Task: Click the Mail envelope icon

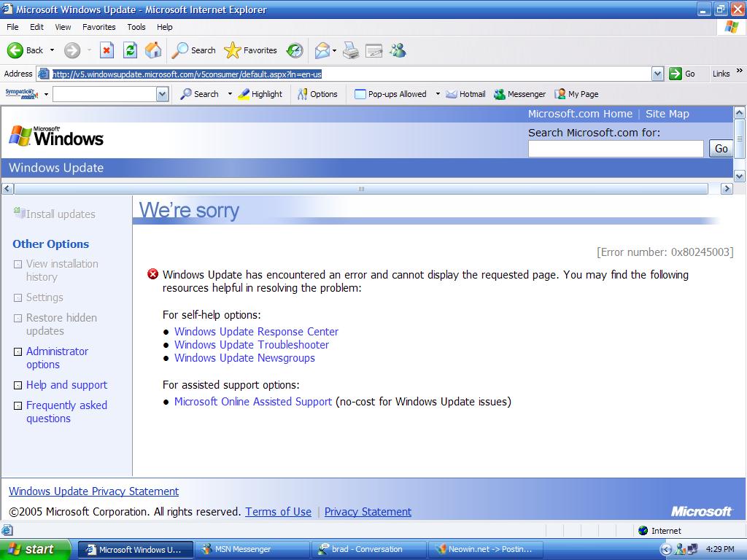Action: (322, 50)
